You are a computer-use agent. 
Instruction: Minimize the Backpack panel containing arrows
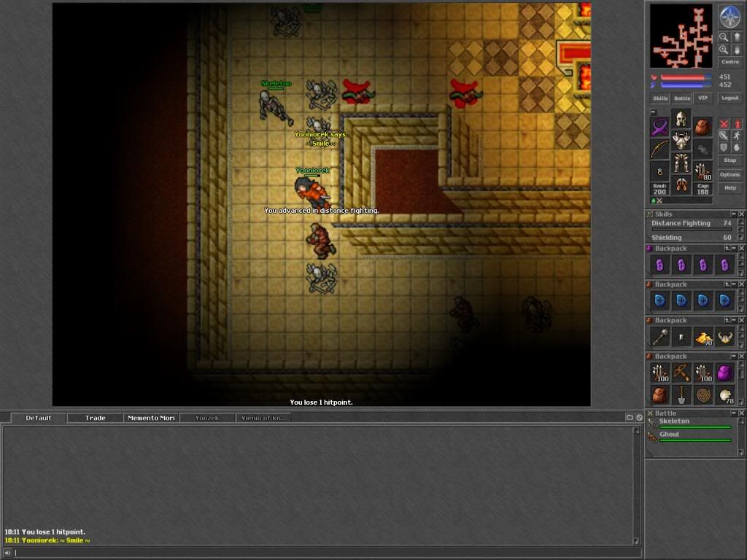[x=734, y=356]
